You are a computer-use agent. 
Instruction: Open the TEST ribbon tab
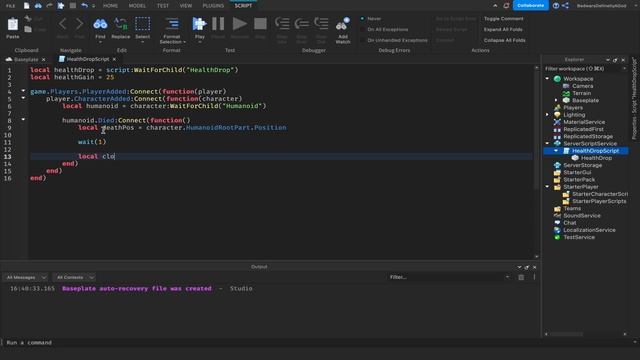[x=163, y=6]
